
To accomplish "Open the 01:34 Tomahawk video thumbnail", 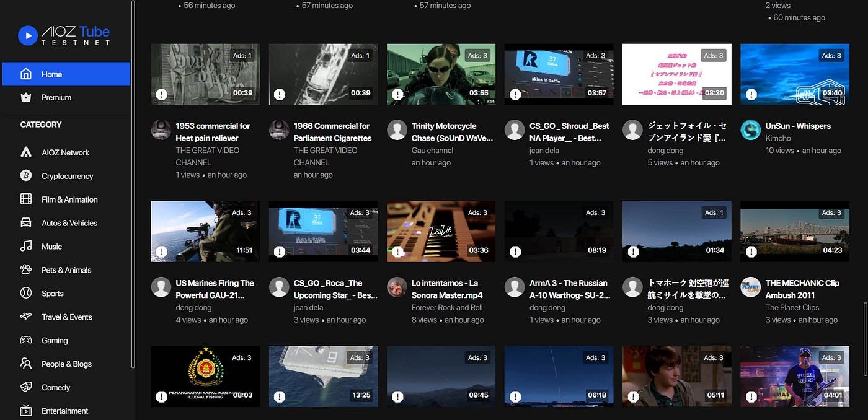I will (x=677, y=231).
